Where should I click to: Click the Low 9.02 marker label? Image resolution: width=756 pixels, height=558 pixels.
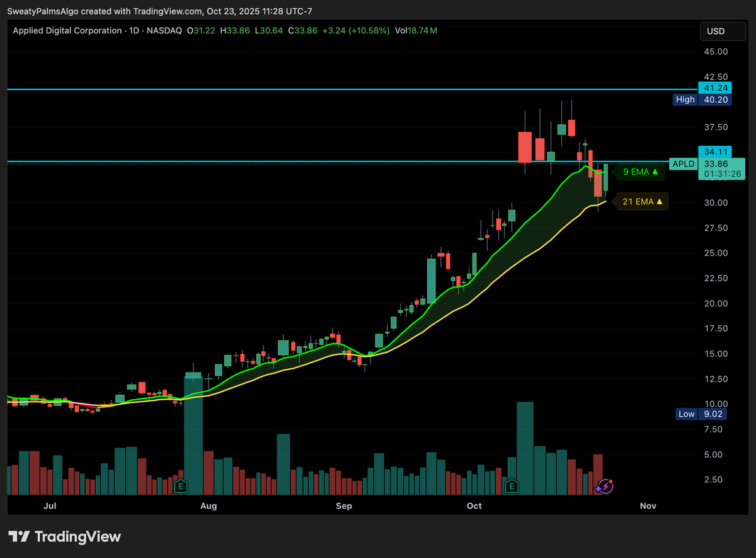pos(702,414)
